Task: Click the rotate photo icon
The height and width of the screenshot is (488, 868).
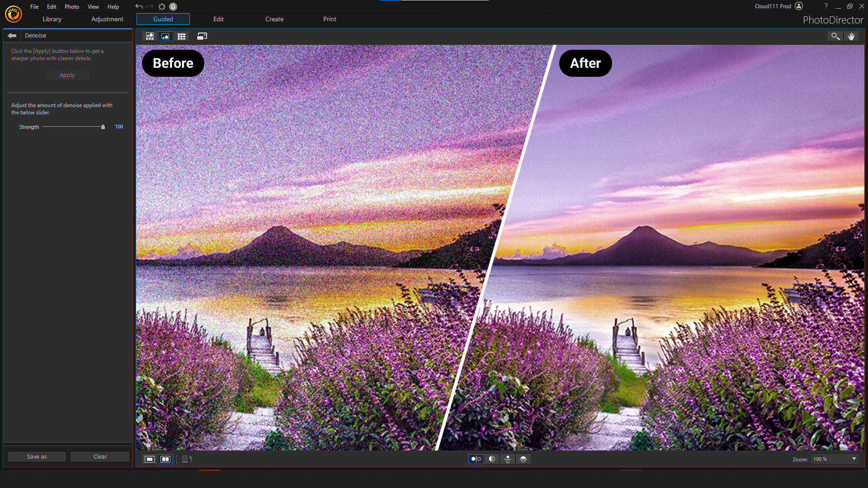Action: 202,36
